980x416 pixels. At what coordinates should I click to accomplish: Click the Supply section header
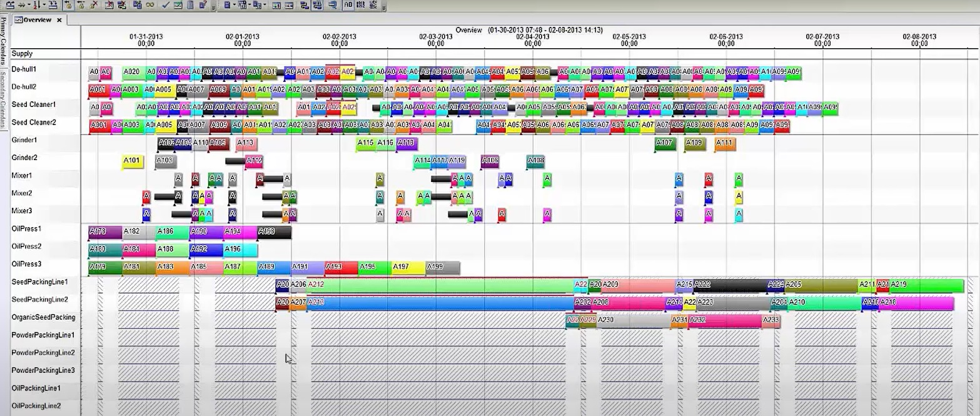(x=21, y=54)
